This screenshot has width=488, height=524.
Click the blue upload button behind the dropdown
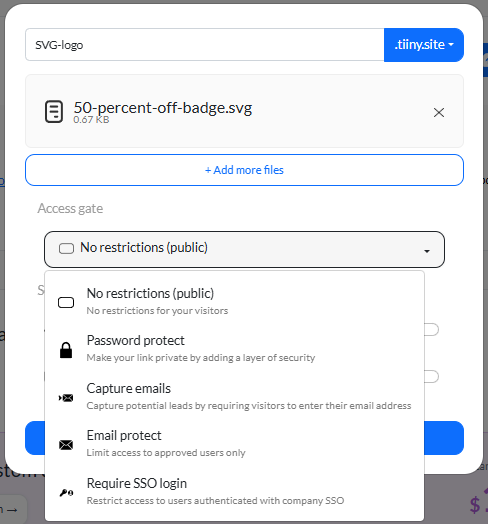(444, 438)
